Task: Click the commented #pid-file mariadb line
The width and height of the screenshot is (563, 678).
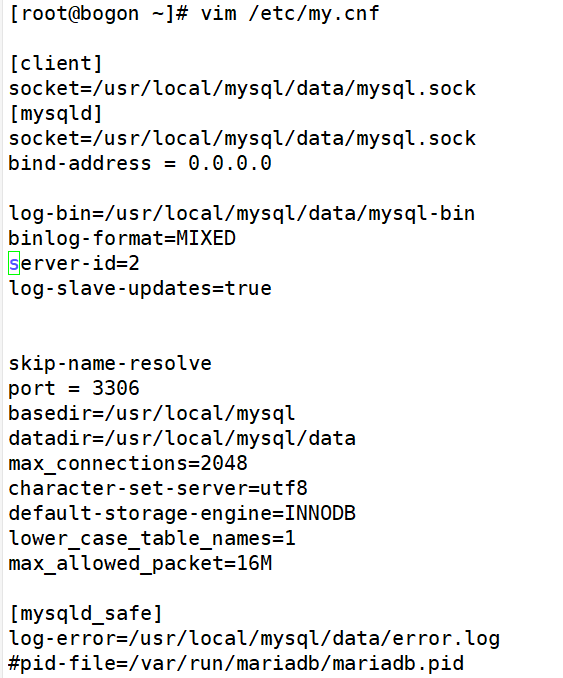Action: (x=236, y=664)
